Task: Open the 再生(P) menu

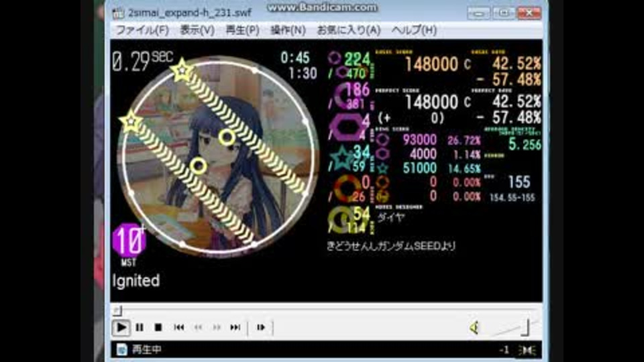Action: [x=242, y=30]
